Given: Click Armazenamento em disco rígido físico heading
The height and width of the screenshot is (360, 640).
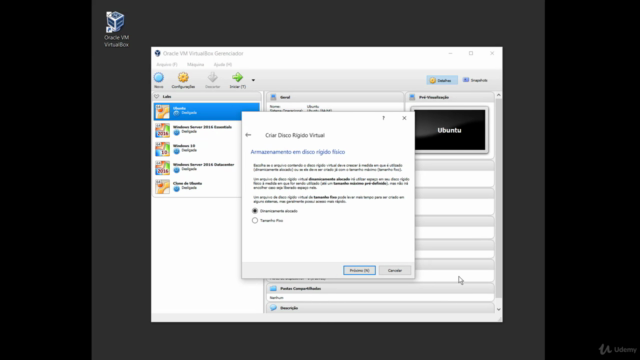Looking at the screenshot, I should [298, 152].
